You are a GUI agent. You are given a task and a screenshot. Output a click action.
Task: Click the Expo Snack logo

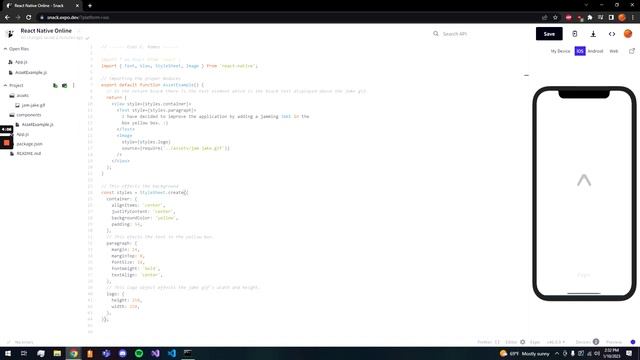[10, 33]
